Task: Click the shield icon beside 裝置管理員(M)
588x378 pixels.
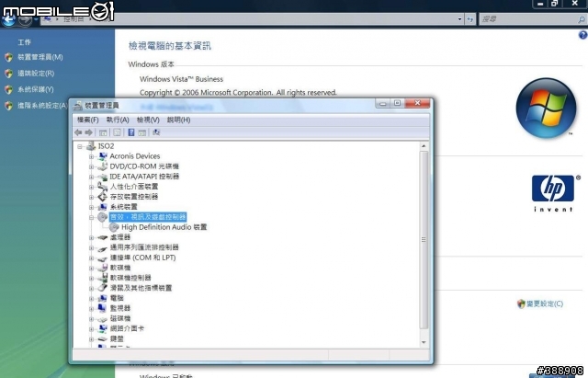Action: pos(8,57)
